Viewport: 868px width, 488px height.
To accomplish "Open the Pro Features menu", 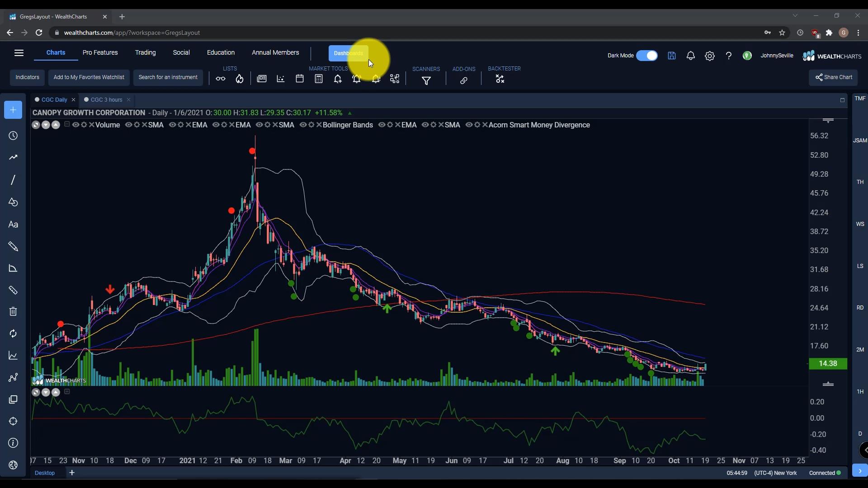I will (100, 52).
